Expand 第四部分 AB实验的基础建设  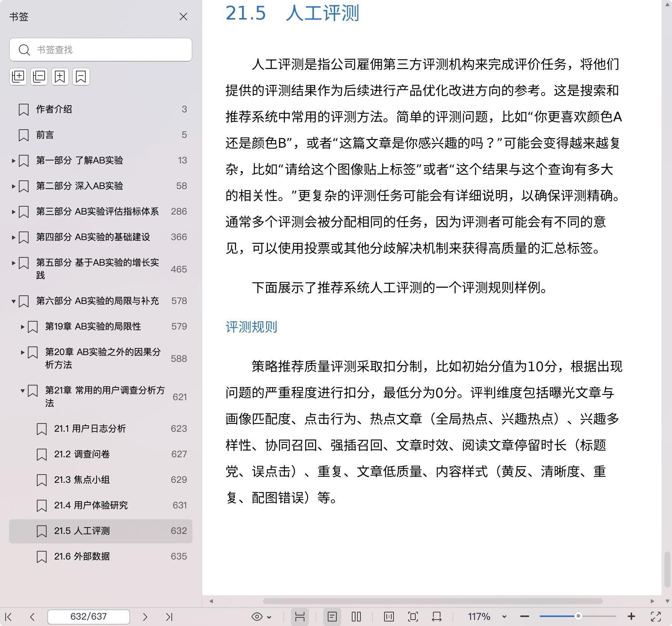tap(14, 237)
